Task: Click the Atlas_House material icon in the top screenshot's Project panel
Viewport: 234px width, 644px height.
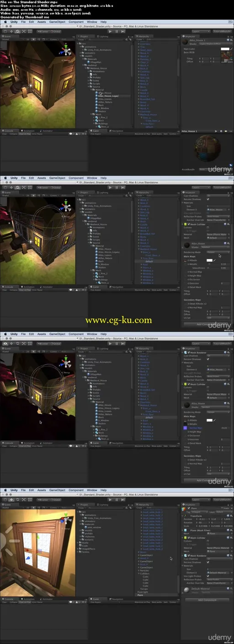Action: (97, 93)
